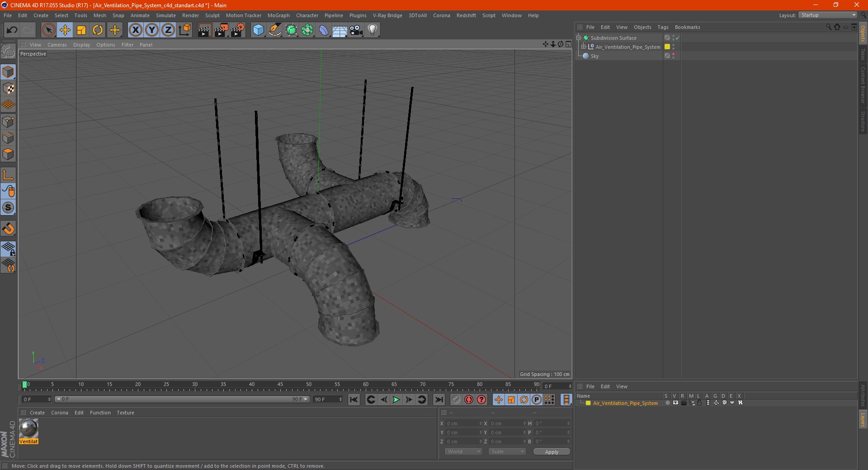Image resolution: width=868 pixels, height=470 pixels.
Task: Add a Camera object
Action: 356,30
